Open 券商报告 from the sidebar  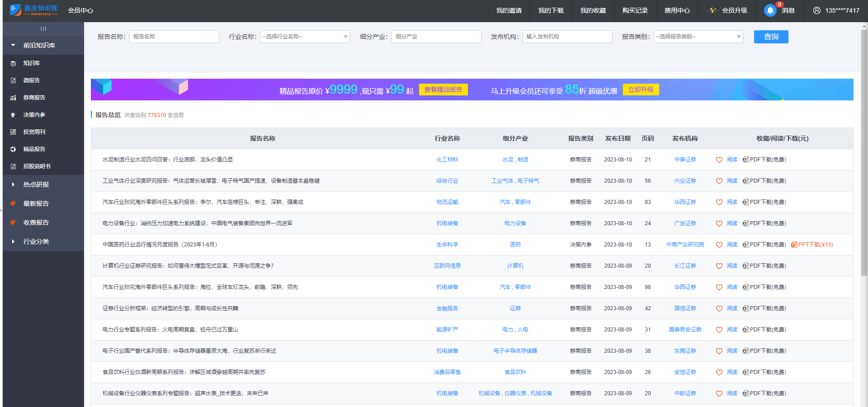tap(34, 98)
